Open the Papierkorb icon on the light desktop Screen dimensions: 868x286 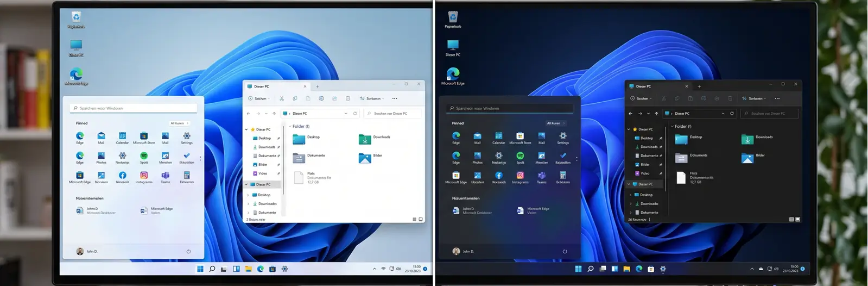pos(76,20)
